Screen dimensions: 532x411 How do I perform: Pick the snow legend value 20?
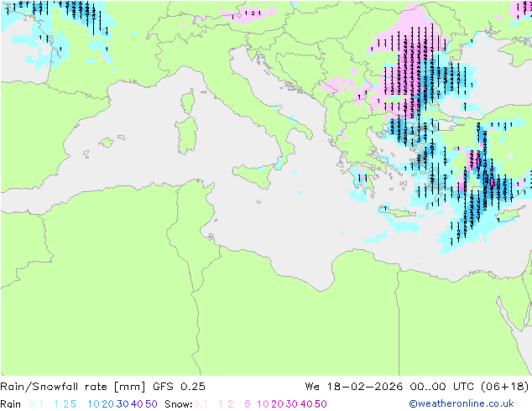pyautogui.click(x=277, y=404)
